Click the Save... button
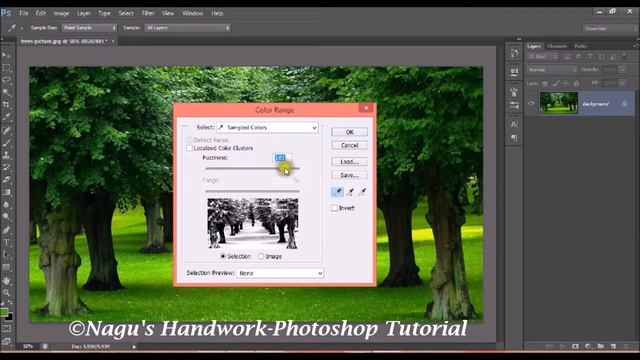Screen dimensions: 640x360 (x=349, y=175)
